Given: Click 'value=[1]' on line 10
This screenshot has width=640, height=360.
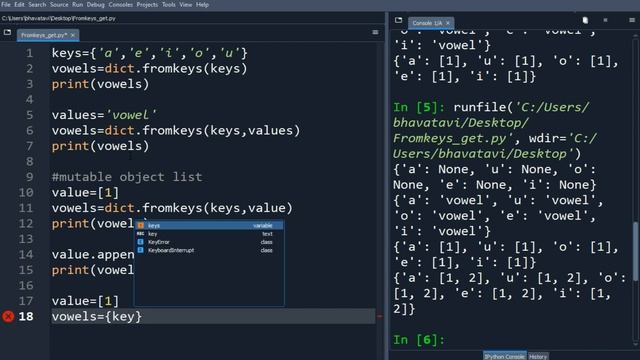Looking at the screenshot, I should (85, 193).
